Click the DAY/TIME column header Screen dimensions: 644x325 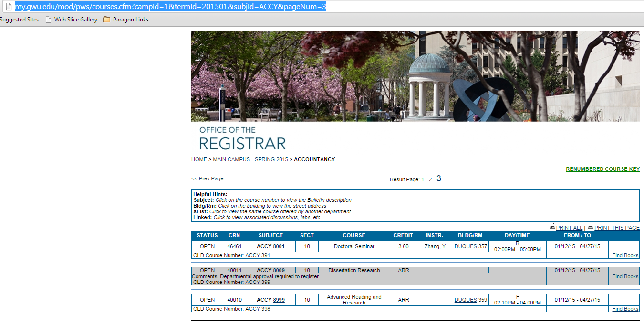[x=517, y=235]
